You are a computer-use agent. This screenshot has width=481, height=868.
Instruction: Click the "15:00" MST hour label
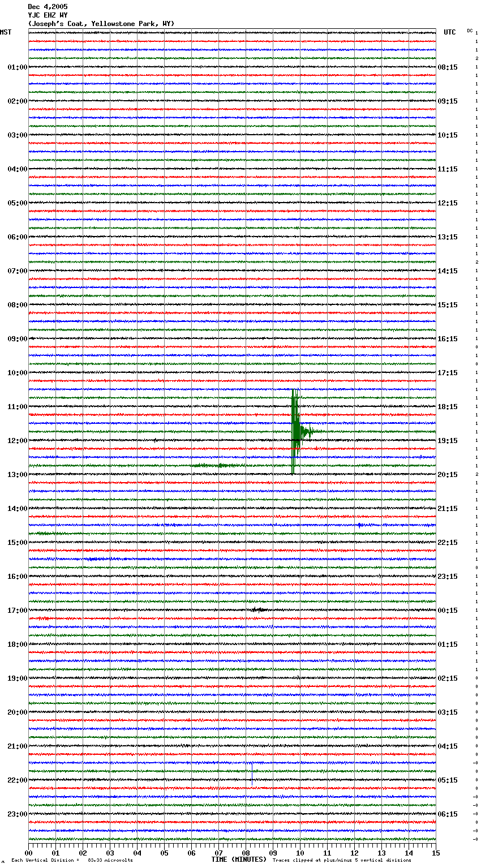pos(17,543)
